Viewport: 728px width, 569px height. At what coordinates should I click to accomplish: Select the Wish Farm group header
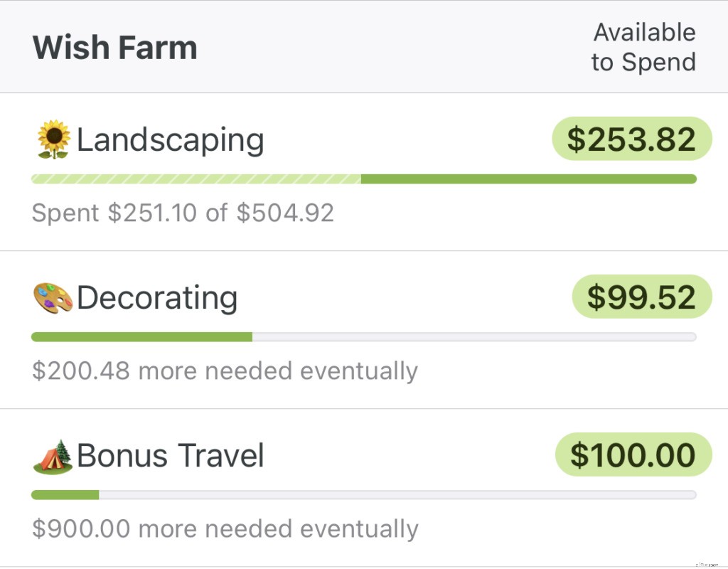[115, 48]
